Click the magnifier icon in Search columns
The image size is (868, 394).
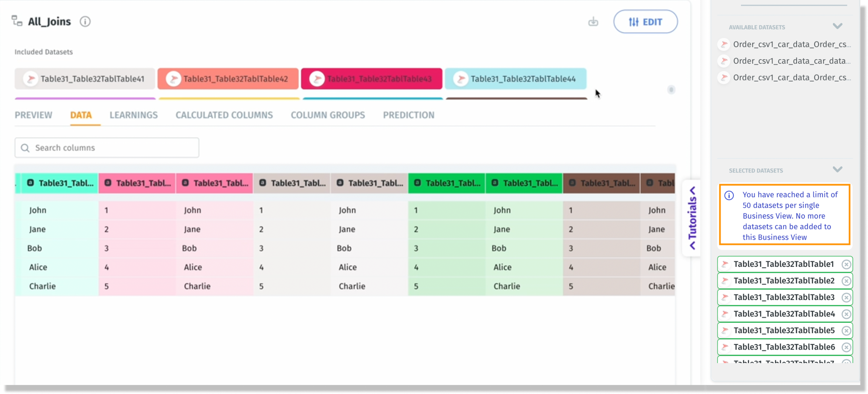point(25,148)
